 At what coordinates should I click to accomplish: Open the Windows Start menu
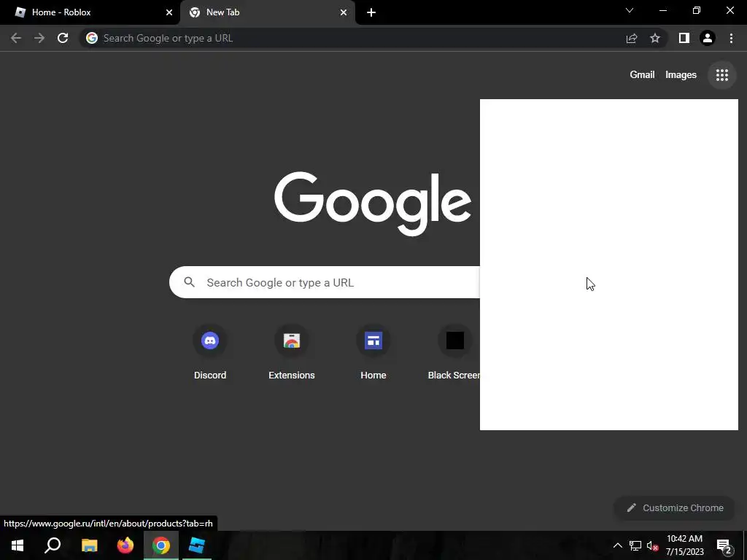[x=18, y=545]
